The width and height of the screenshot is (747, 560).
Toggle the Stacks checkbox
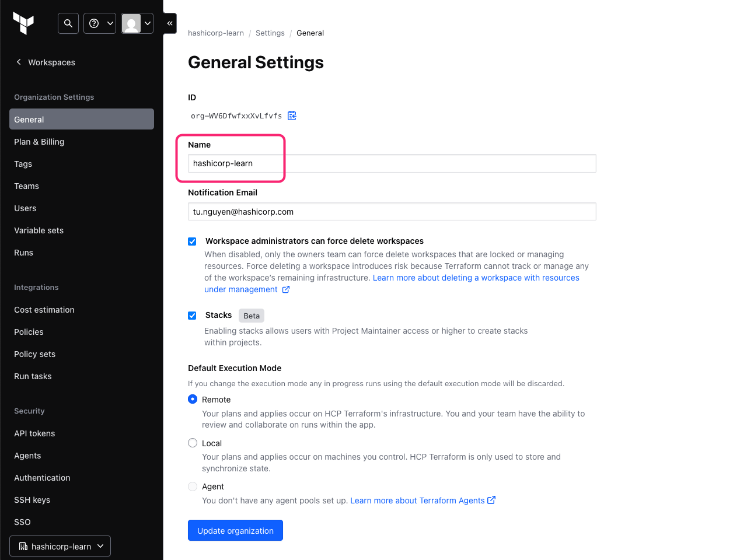(x=192, y=316)
